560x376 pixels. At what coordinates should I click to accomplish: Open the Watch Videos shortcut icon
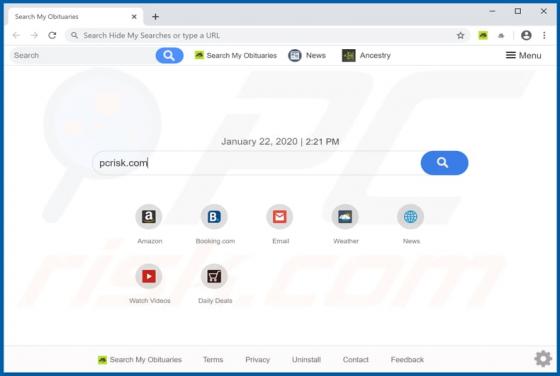[x=149, y=276]
